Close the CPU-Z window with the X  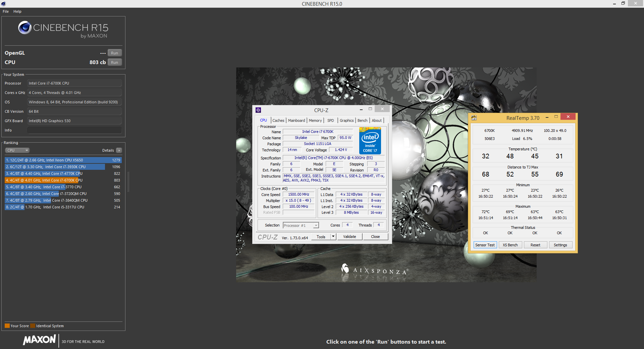[382, 109]
